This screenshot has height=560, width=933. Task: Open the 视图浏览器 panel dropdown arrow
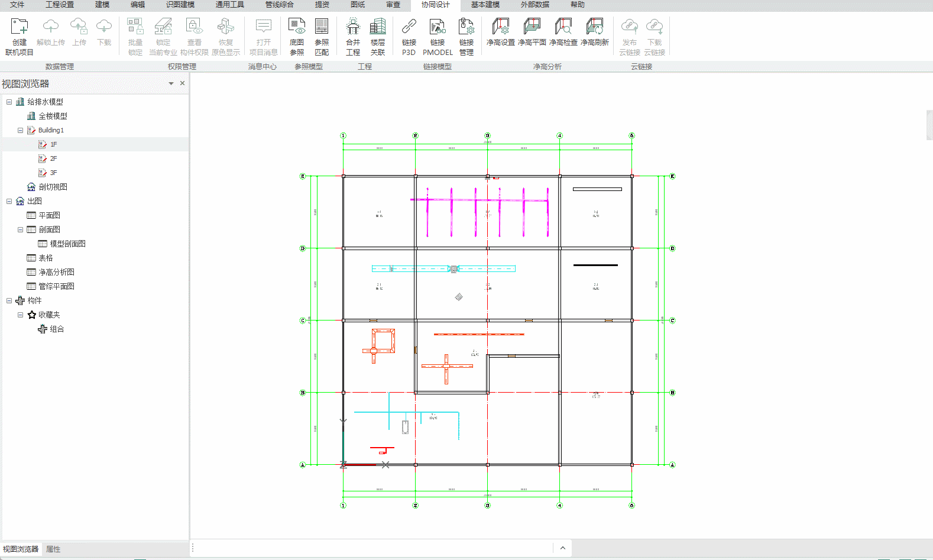(171, 83)
